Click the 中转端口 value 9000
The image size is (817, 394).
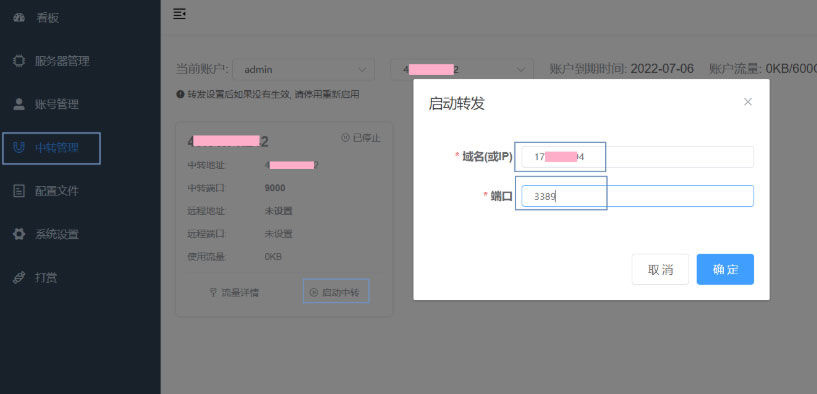275,188
